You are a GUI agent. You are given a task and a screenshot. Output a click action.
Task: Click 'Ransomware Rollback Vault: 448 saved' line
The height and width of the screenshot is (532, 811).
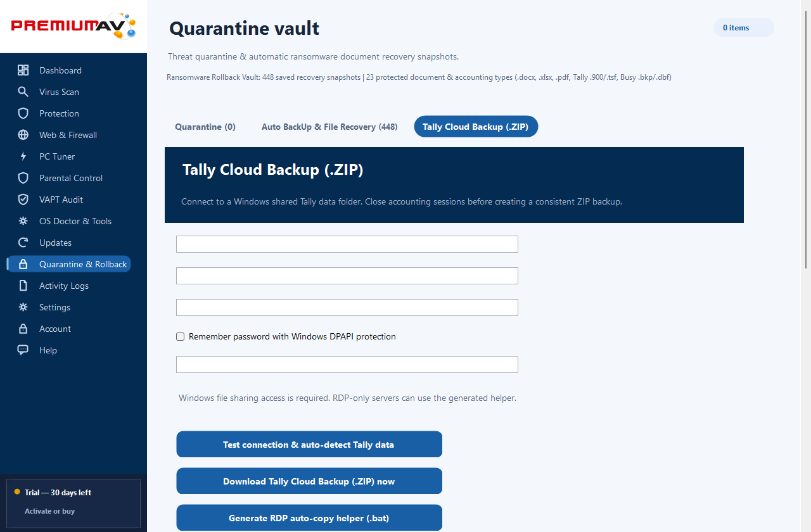(x=419, y=77)
